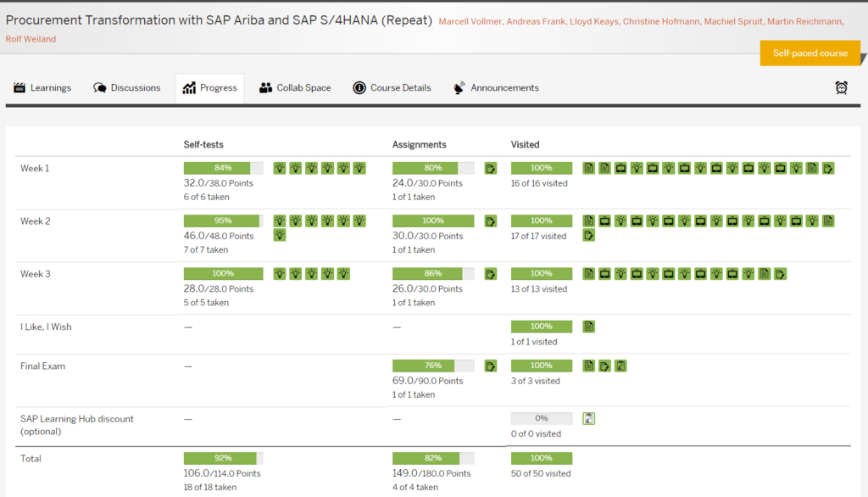Open the first video icon in Week 3 visited items
Viewport: 868px width, 497px height.
[x=604, y=274]
